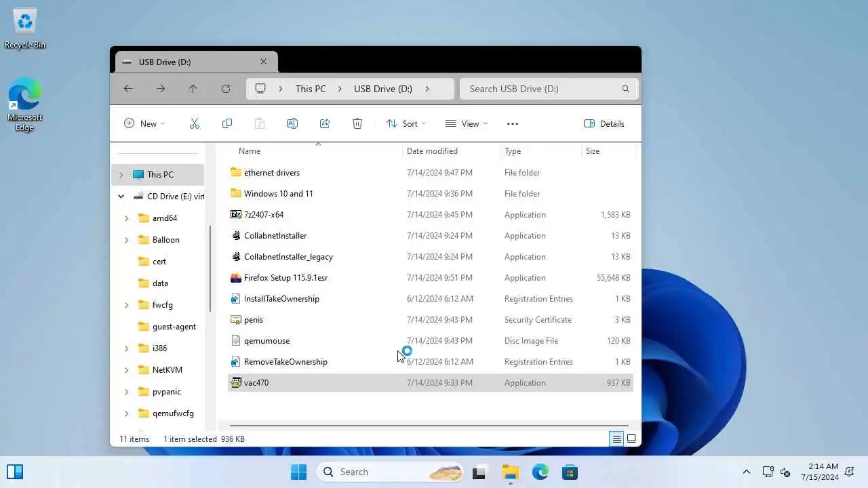Go back with the left arrow

tap(128, 89)
